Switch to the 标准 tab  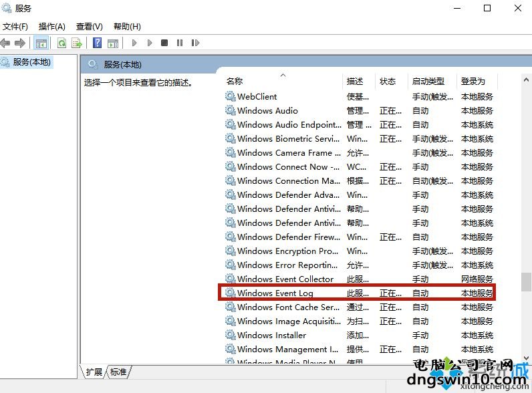click(x=118, y=372)
